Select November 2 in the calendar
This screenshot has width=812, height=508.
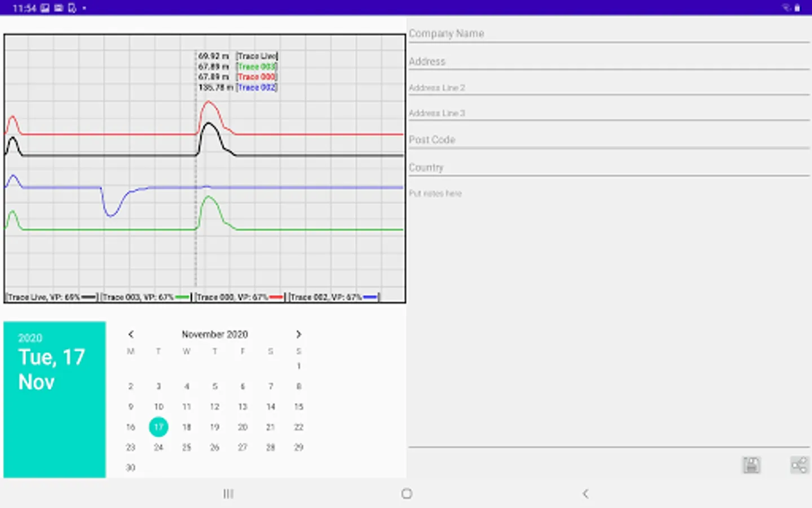[x=131, y=386]
